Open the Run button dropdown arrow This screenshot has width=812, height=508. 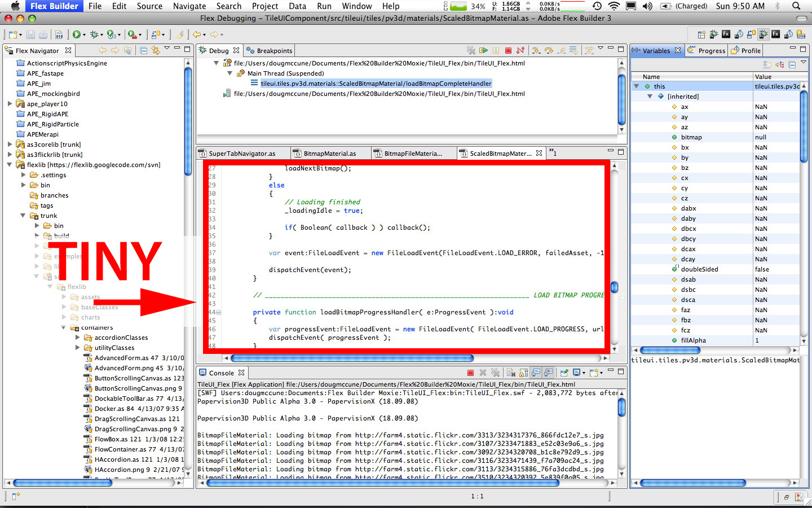[84, 35]
